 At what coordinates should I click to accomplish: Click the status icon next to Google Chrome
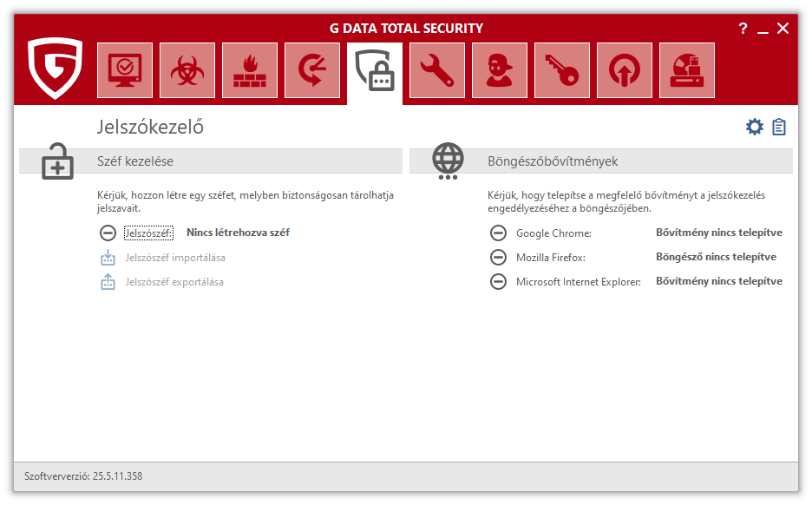point(498,233)
